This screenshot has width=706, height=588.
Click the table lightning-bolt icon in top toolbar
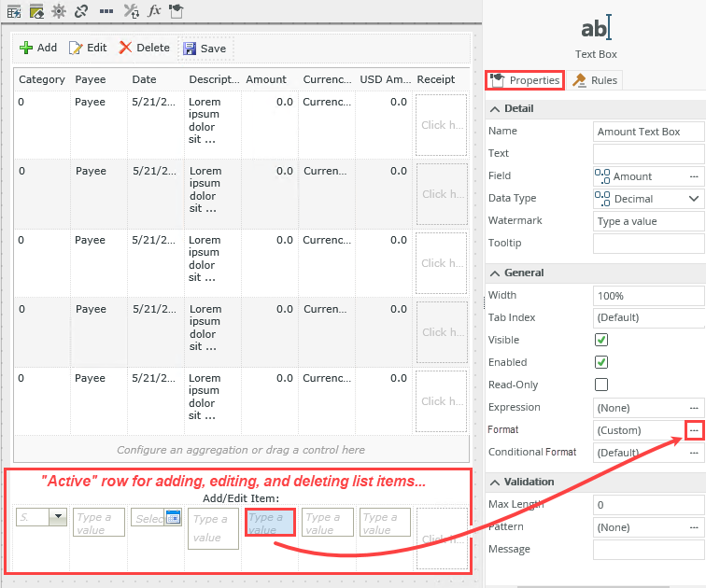pyautogui.click(x=14, y=11)
